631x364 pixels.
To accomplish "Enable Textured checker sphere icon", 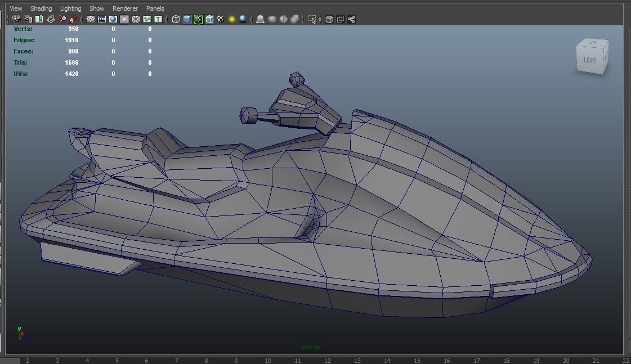I will [x=221, y=19].
